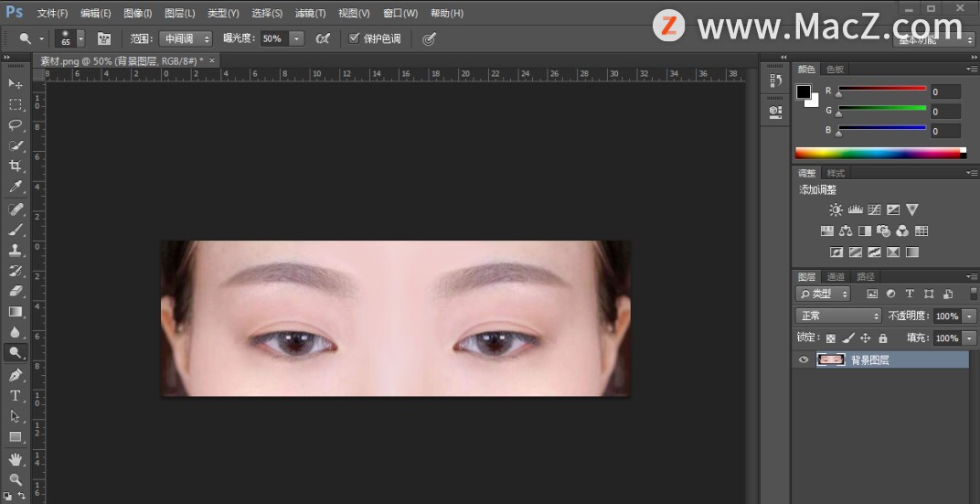
Task: Add a Channel Mixer adjustment
Action: coord(902,231)
